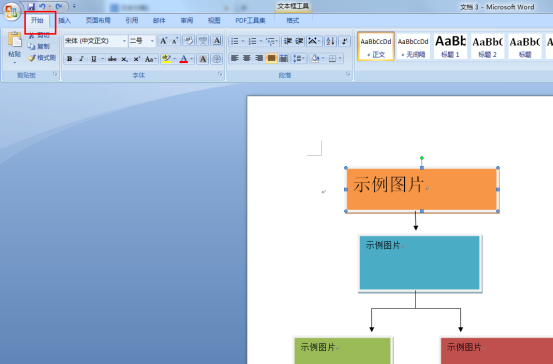Undo the last action
Viewport: 553px width, 364px height.
point(42,6)
